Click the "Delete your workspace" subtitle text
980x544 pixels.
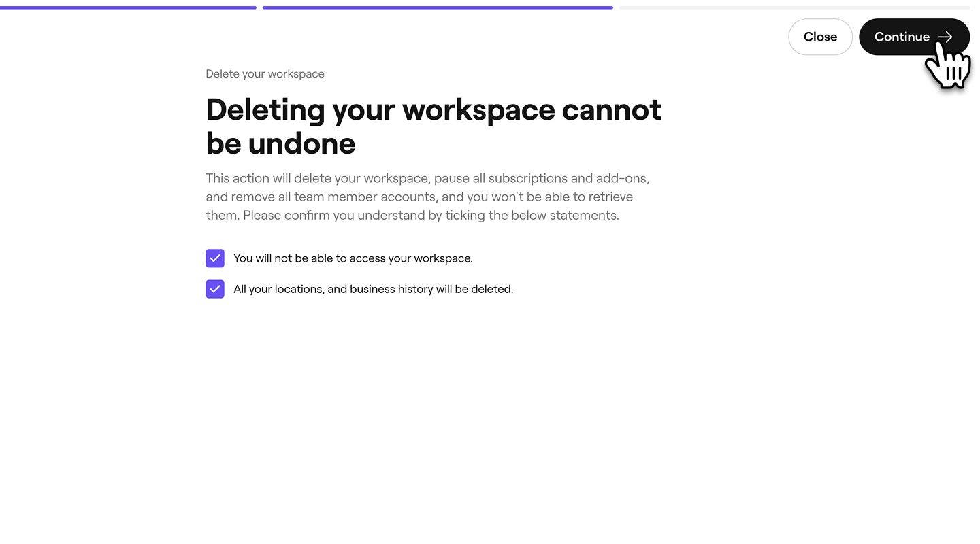pos(265,73)
